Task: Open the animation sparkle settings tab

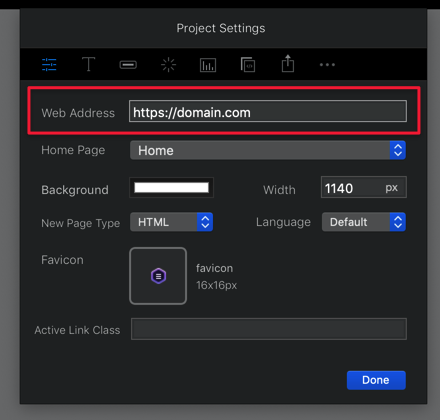Action: coord(168,65)
